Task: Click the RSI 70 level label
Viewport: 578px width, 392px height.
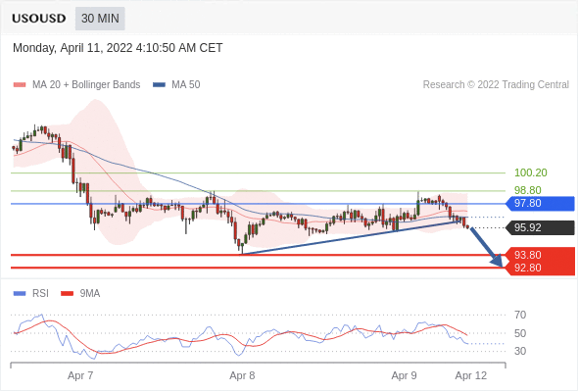Action: pyautogui.click(x=520, y=315)
